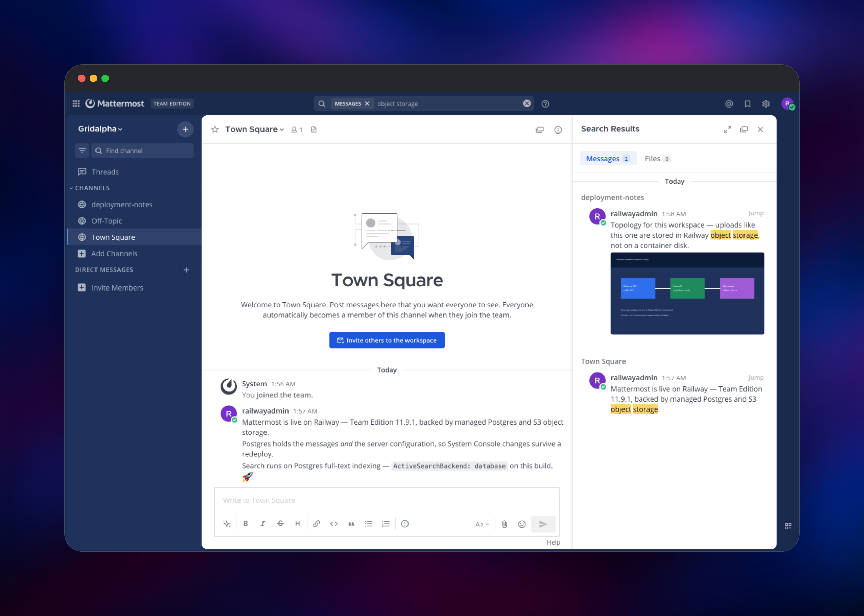Click the search magnifier icon in top bar
The image size is (864, 616).
tap(322, 104)
